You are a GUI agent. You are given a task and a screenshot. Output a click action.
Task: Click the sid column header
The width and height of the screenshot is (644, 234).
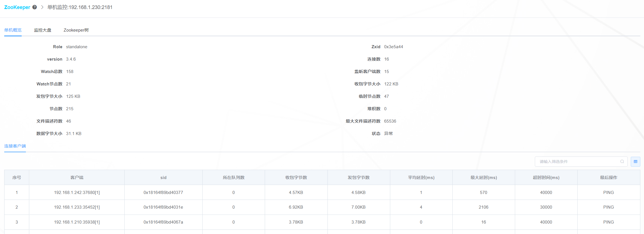pyautogui.click(x=163, y=178)
